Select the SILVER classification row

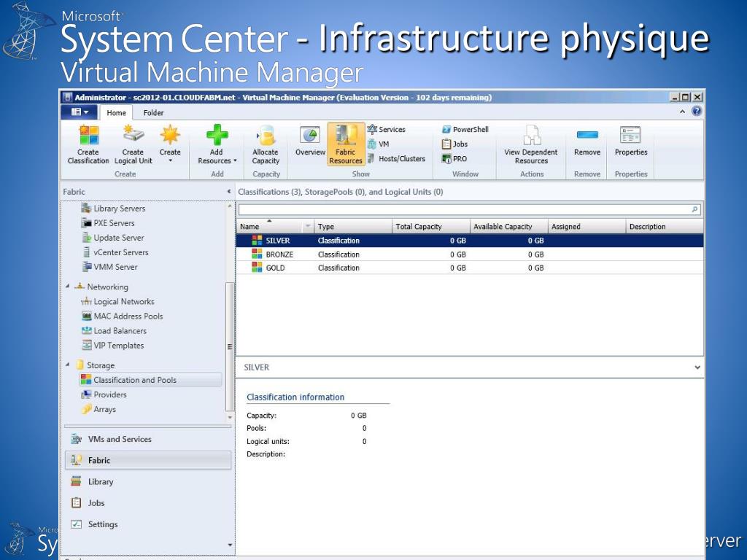(x=470, y=241)
